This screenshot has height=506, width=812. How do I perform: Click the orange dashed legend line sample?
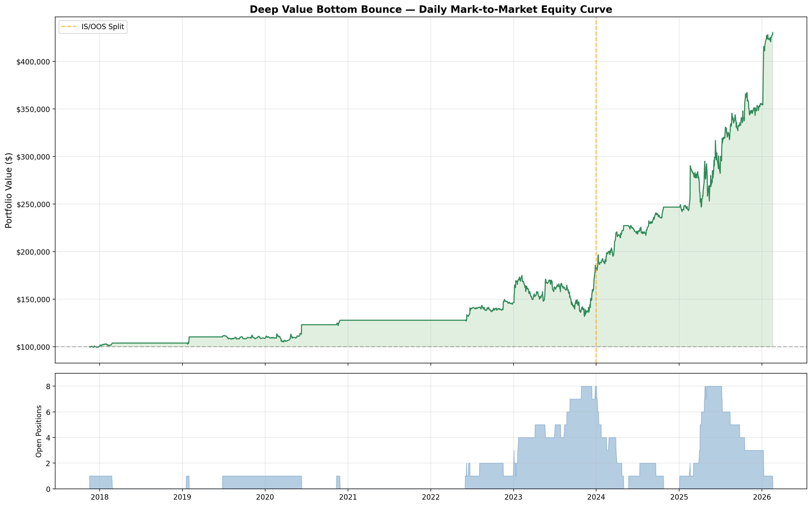coord(69,27)
